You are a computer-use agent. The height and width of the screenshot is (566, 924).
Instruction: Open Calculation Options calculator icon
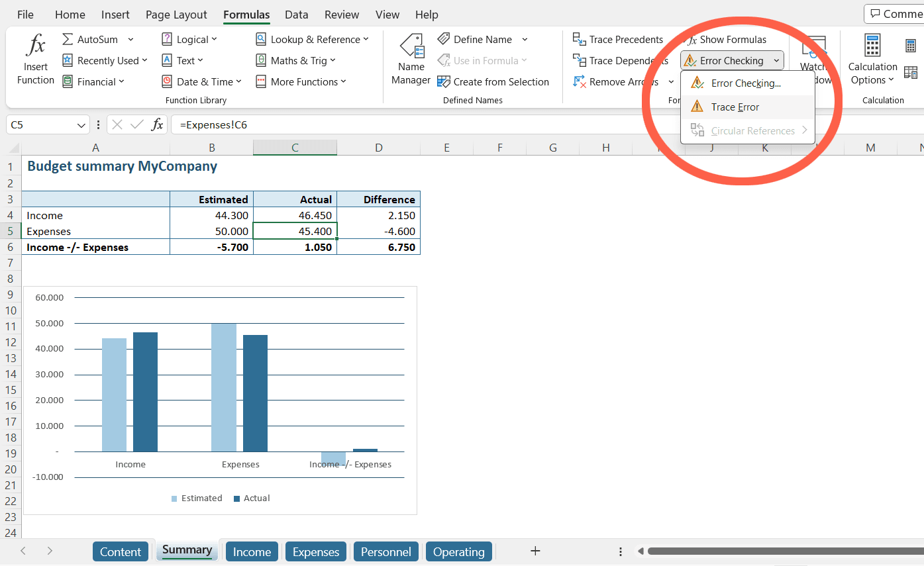click(872, 46)
